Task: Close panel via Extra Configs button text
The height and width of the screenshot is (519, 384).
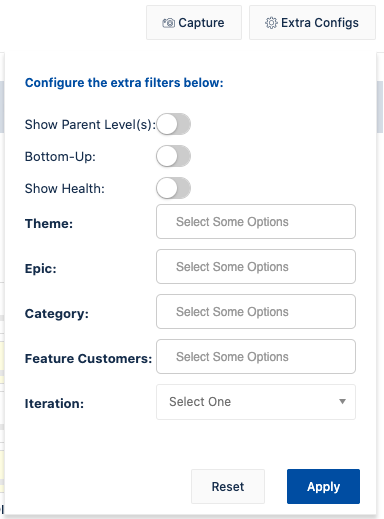Action: (x=320, y=23)
